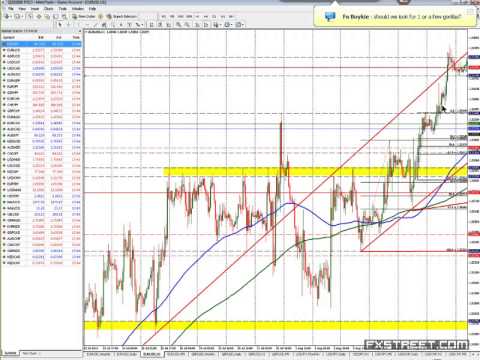The width and height of the screenshot is (480, 360).
Task: Toggle the Expert Advisors button
Action: click(122, 16)
